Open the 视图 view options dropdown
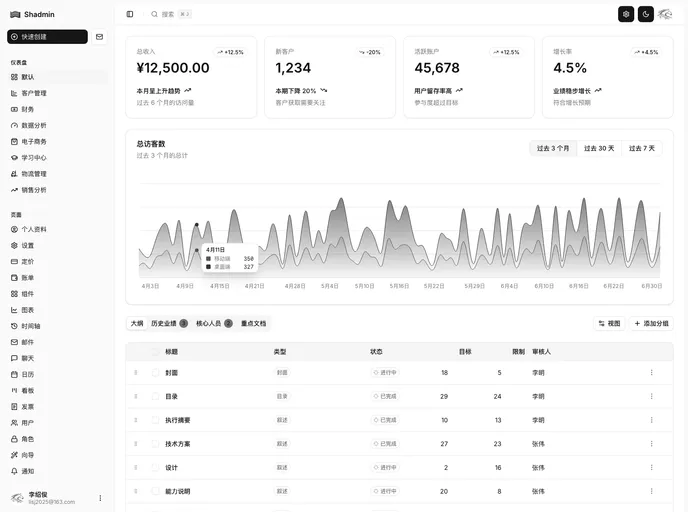Image resolution: width=688 pixels, height=512 pixels. 608,324
